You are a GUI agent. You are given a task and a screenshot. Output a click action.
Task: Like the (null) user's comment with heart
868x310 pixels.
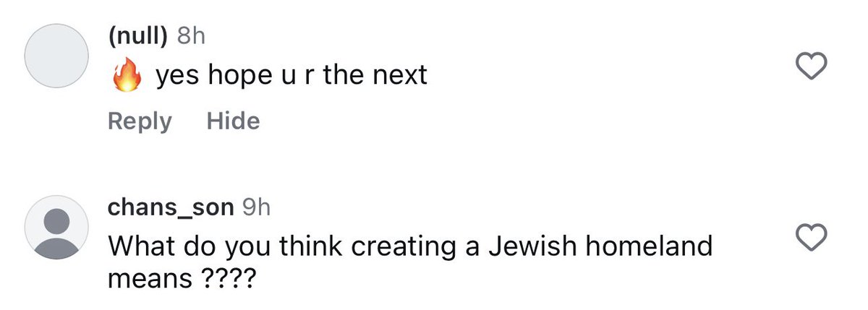[811, 66]
